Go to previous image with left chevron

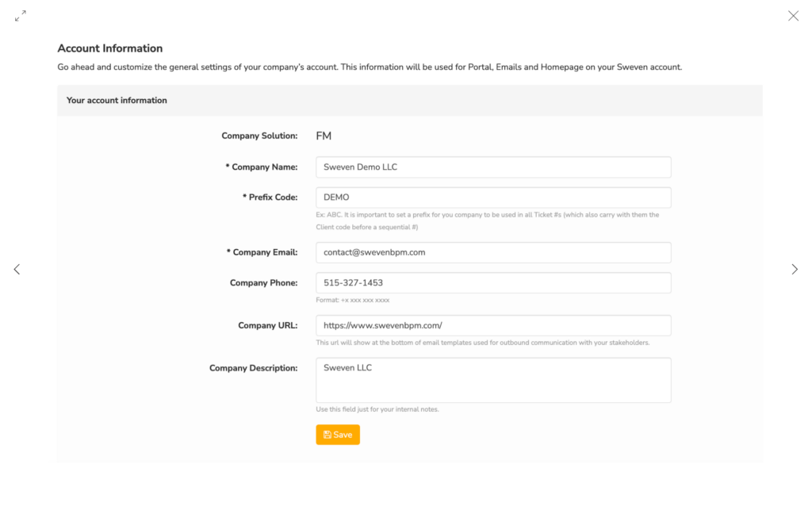click(17, 269)
